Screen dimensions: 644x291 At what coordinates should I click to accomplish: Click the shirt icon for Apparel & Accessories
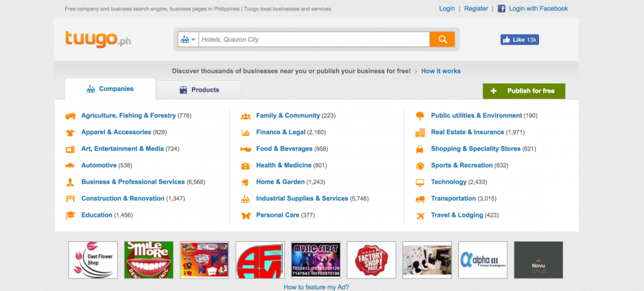70,133
